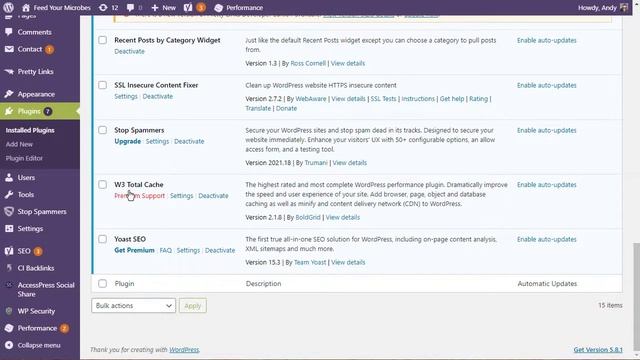Open the Appearance menu
Screen dimensions: 640x360
[x=36, y=94]
